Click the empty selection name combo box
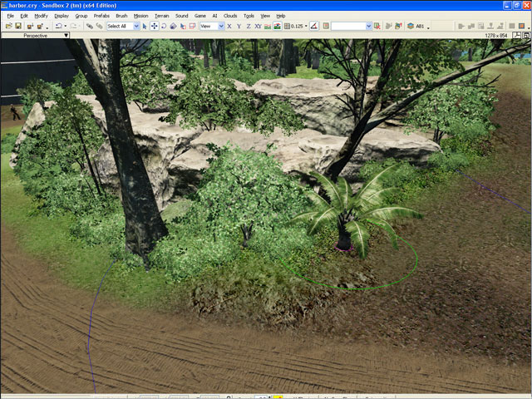Viewport: 532px width, 399px height. pyautogui.click(x=351, y=26)
